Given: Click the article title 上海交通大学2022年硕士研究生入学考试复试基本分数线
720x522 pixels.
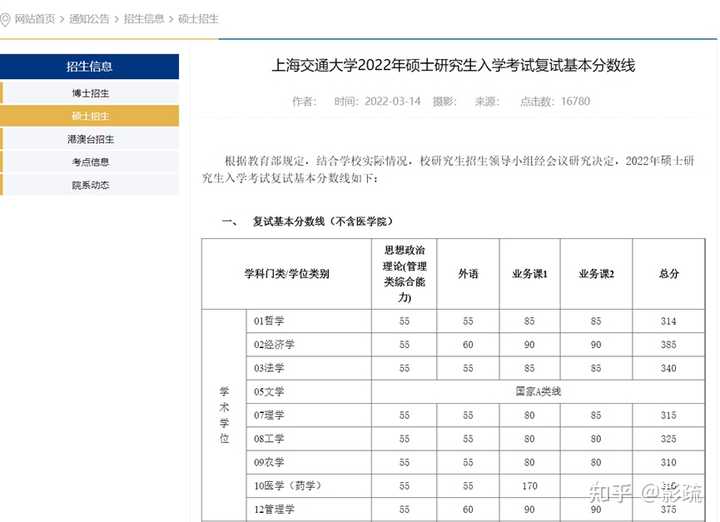Looking at the screenshot, I should (453, 65).
